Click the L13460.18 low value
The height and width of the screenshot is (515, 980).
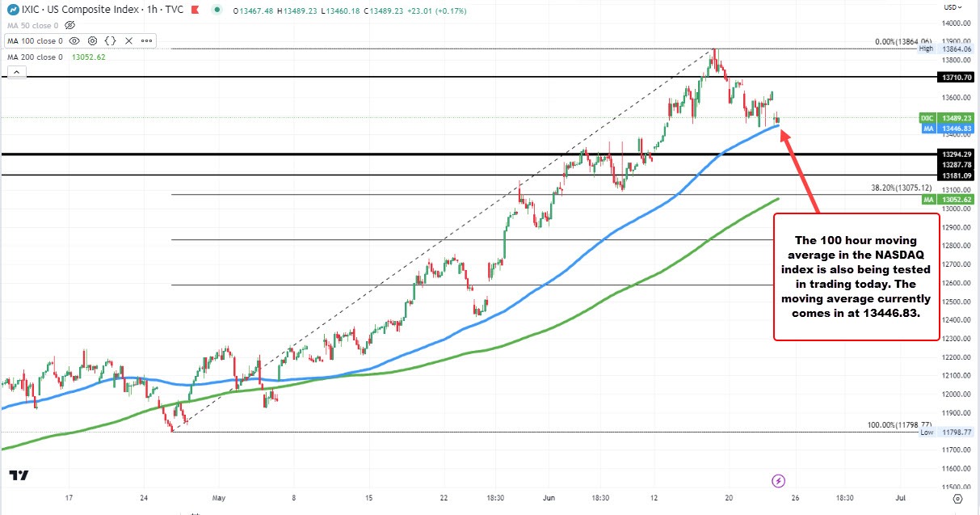341,10
